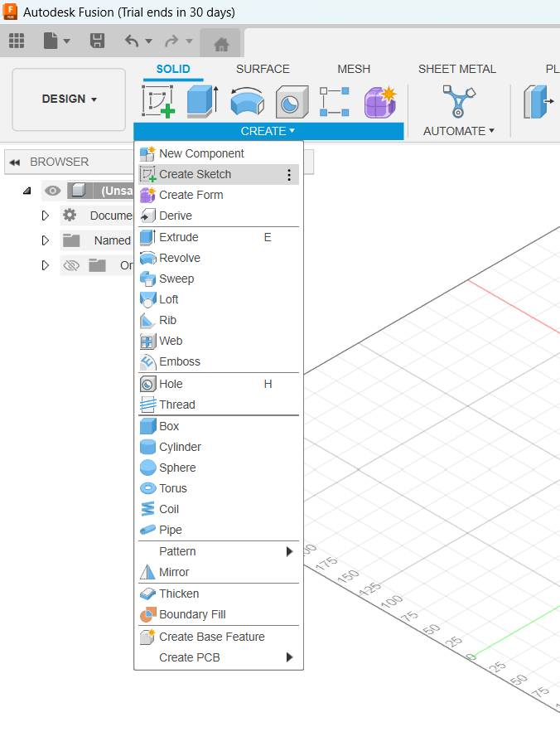Select Derive in the Create menu
The height and width of the screenshot is (756, 560).
[x=219, y=216]
